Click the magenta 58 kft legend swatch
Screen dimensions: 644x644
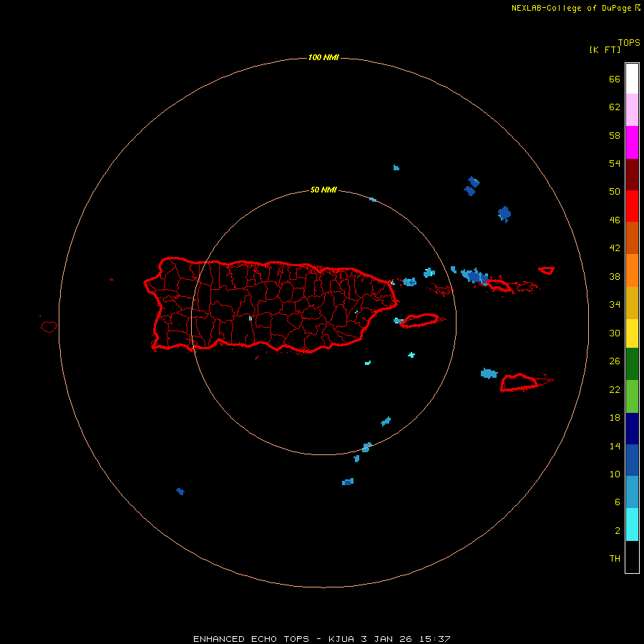(x=632, y=142)
